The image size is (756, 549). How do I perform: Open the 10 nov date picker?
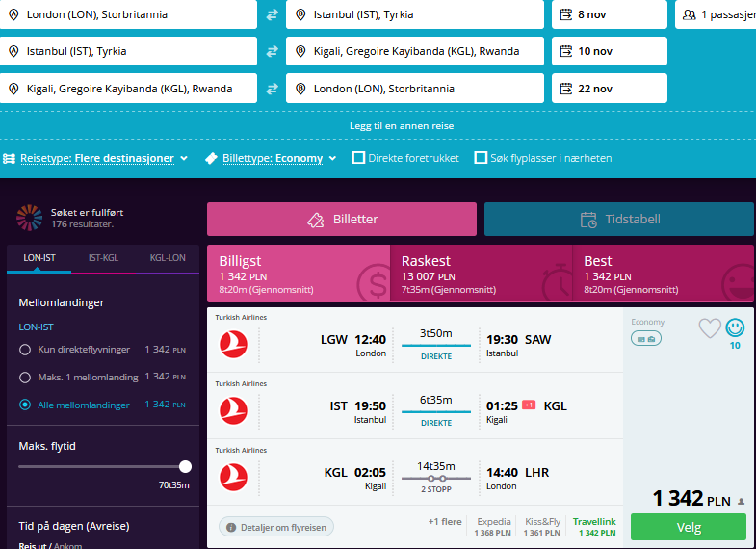(610, 51)
